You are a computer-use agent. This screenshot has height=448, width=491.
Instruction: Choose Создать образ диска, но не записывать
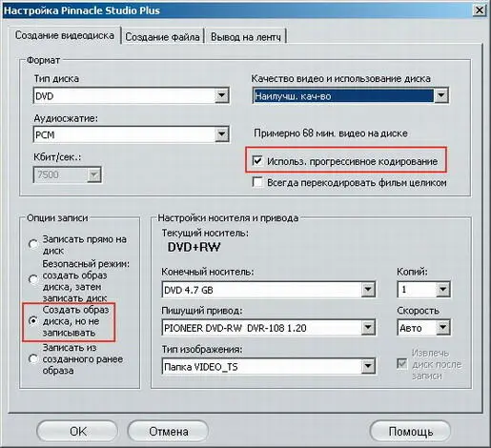[x=33, y=321]
